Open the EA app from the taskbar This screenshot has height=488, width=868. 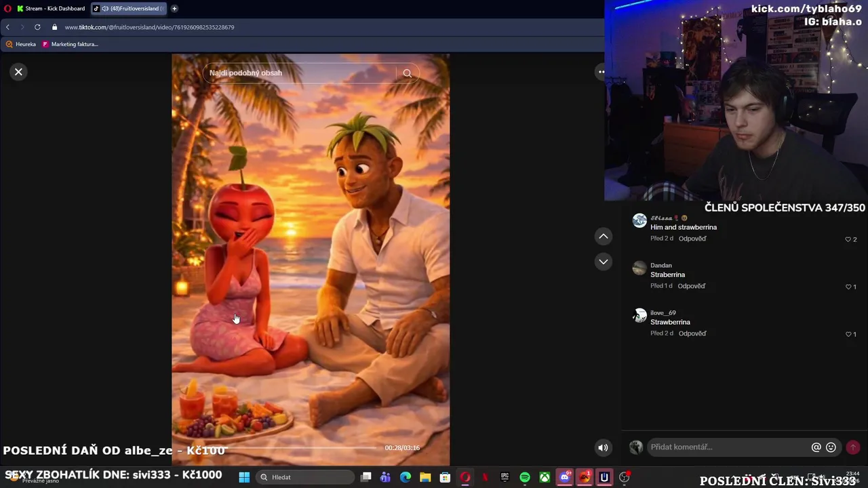point(585,477)
